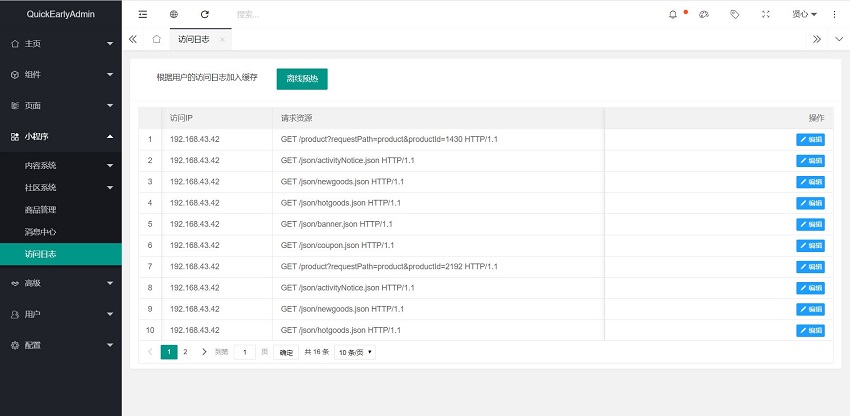850x416 pixels.
Task: Click the page number jump input
Action: [244, 353]
